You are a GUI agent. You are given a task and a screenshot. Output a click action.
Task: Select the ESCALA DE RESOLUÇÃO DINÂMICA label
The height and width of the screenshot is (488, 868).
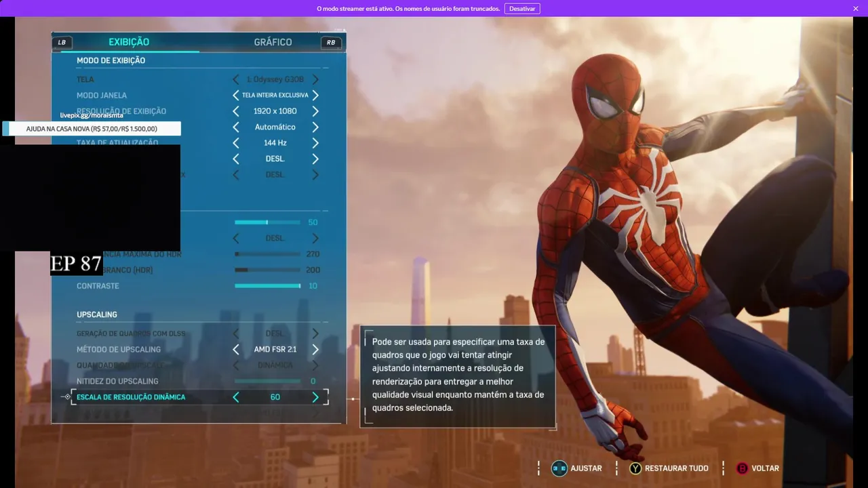[x=131, y=397]
